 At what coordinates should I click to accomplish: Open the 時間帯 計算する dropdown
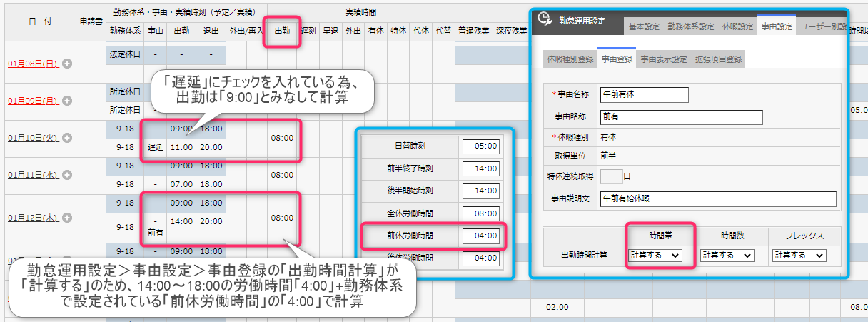tap(655, 255)
